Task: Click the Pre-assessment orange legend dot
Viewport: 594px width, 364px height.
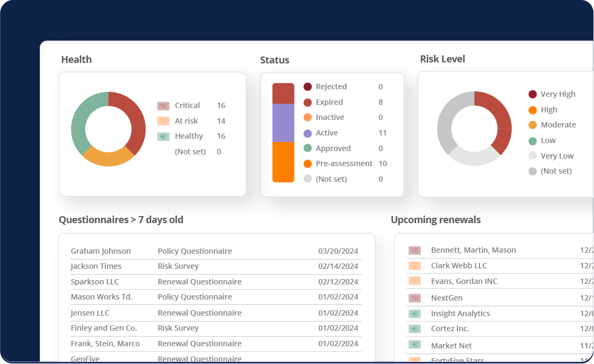Action: click(307, 164)
